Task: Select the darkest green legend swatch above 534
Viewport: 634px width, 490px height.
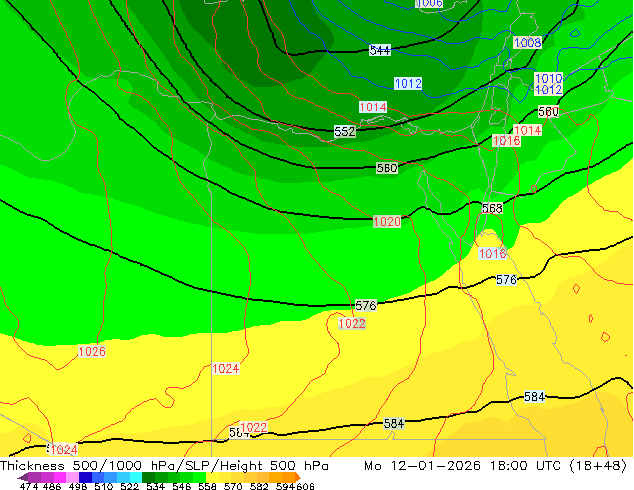Action: (x=148, y=477)
